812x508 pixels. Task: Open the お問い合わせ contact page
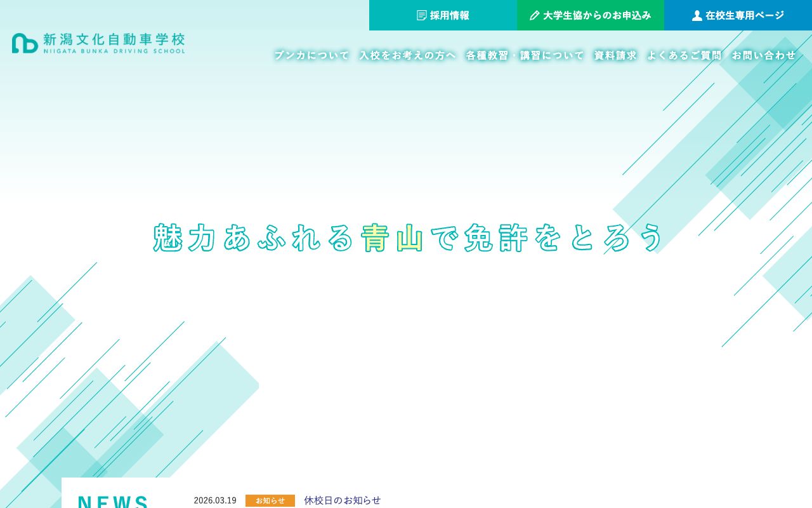tap(764, 55)
